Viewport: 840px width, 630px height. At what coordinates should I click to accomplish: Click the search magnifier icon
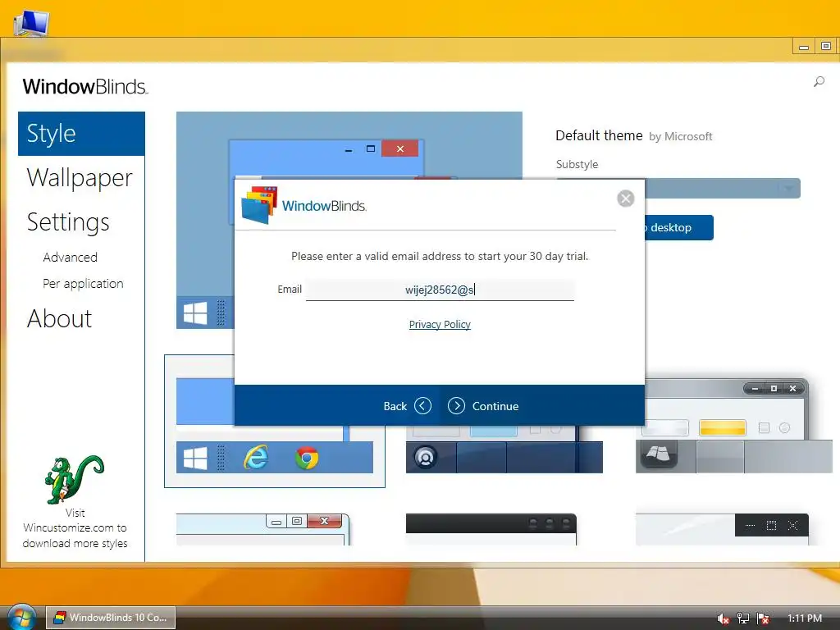coord(819,82)
